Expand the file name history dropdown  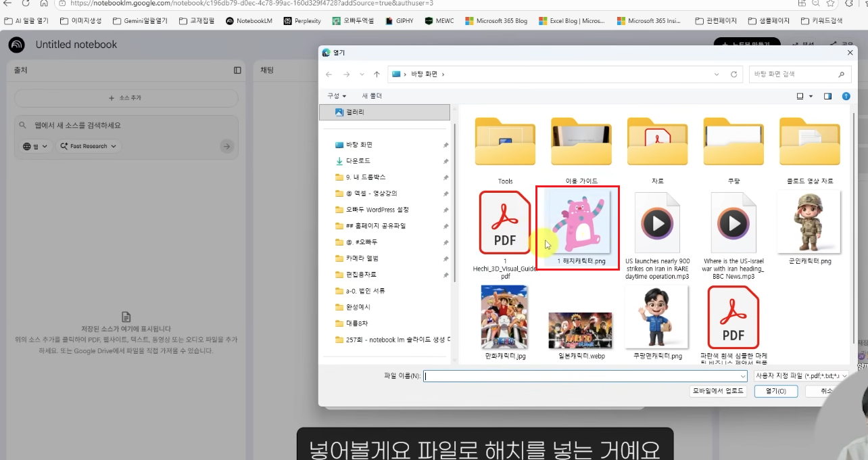coord(743,375)
